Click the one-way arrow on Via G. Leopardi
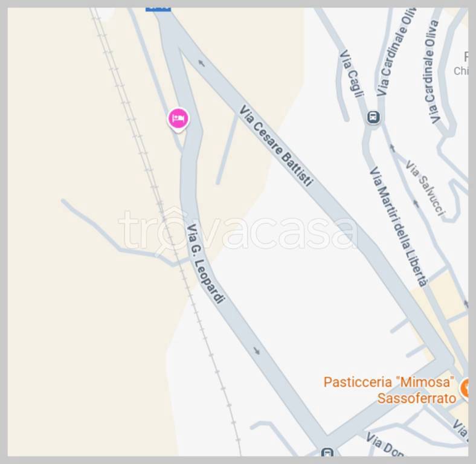The width and height of the screenshot is (476, 464). coord(257,351)
